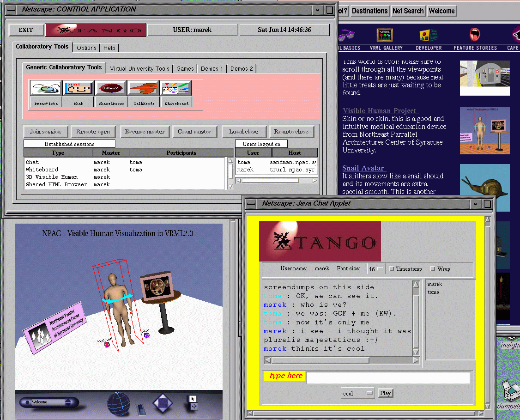Click the Skin sphere in the 3D scene
The image size is (520, 420).
(x=146, y=336)
